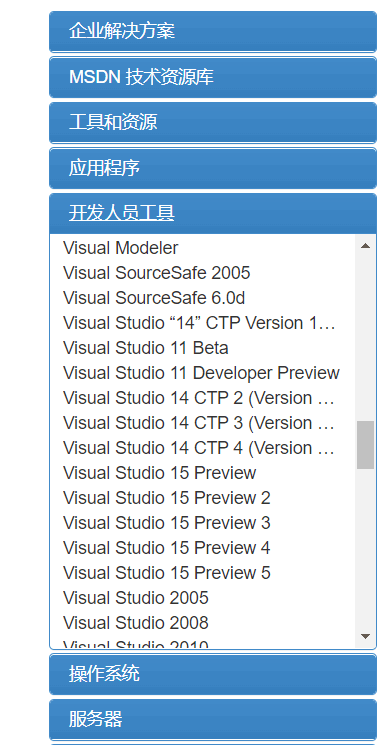Select Visual SourceSafe 2005
This screenshot has height=745, width=383.
(156, 273)
